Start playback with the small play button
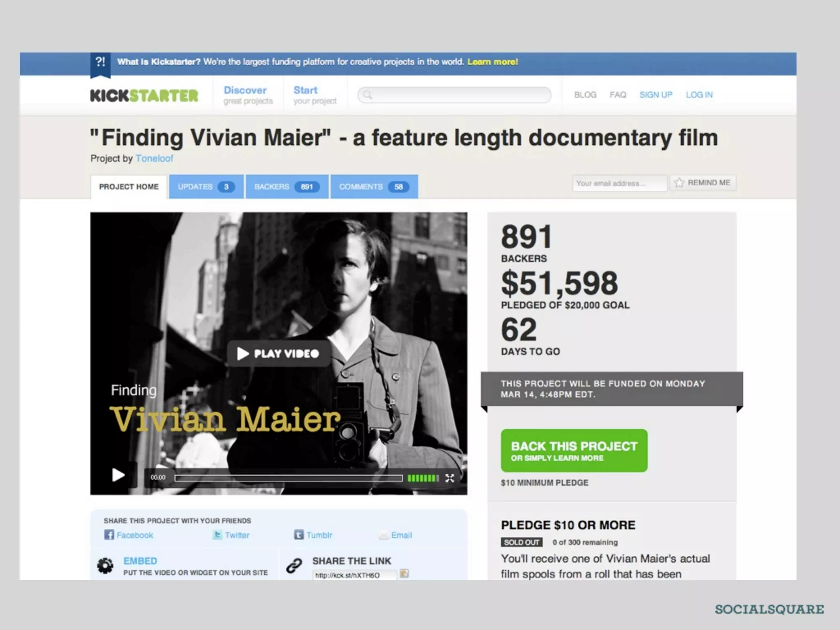This screenshot has height=630, width=840. point(118,475)
